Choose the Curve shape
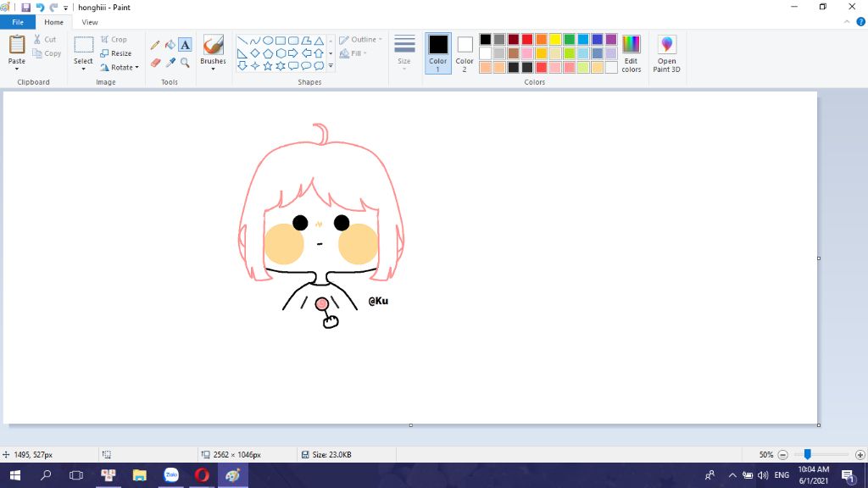The height and width of the screenshot is (488, 868). click(x=254, y=41)
